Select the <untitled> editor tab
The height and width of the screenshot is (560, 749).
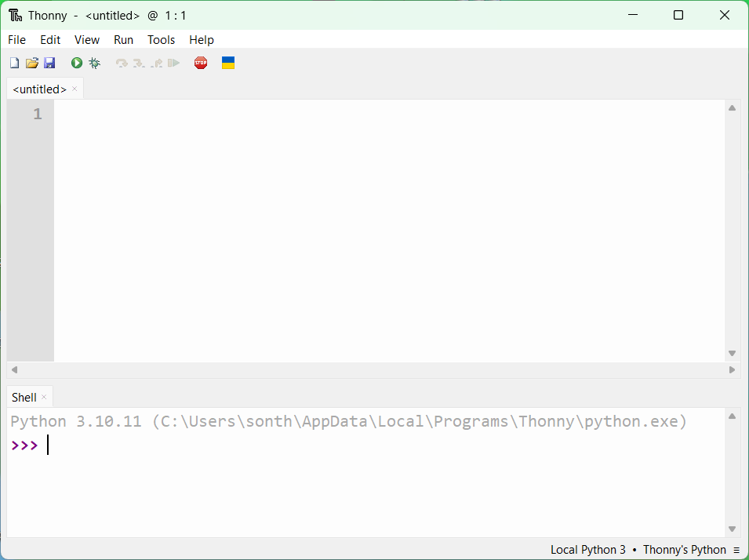coord(40,89)
